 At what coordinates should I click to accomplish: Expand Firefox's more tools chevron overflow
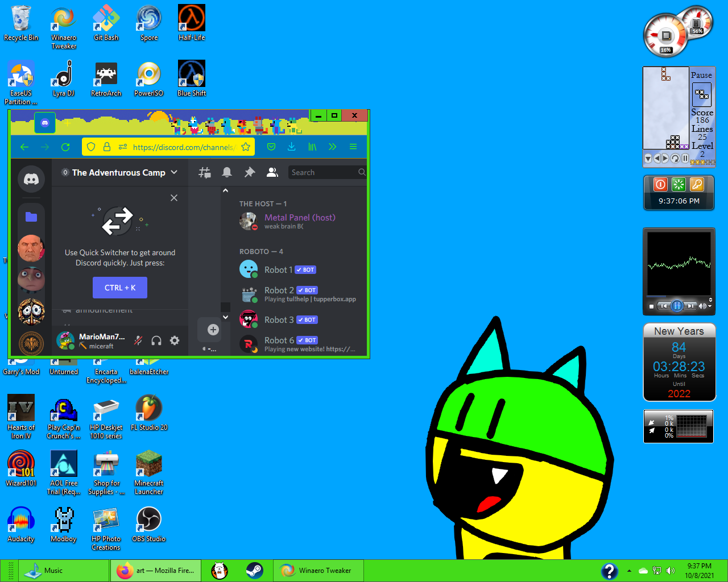point(333,147)
